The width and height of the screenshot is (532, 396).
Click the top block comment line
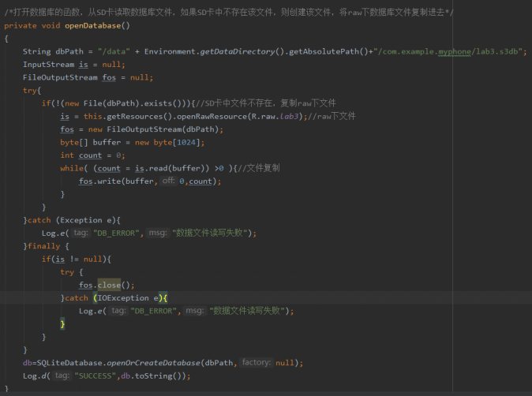pos(229,13)
